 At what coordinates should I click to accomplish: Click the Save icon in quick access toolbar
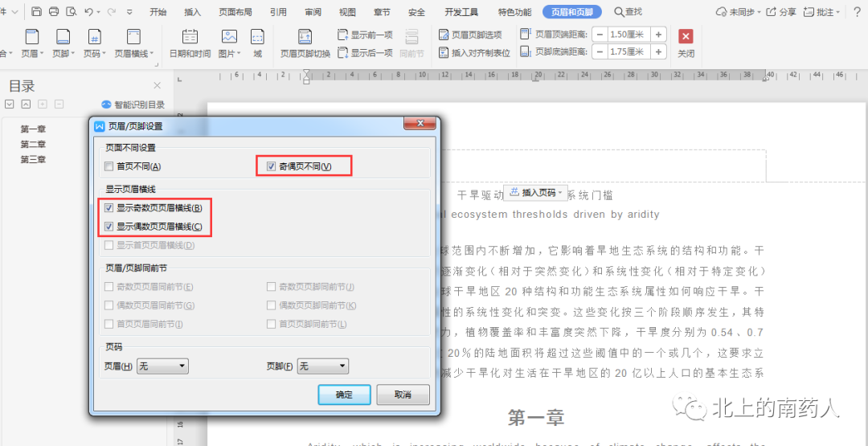pyautogui.click(x=37, y=12)
